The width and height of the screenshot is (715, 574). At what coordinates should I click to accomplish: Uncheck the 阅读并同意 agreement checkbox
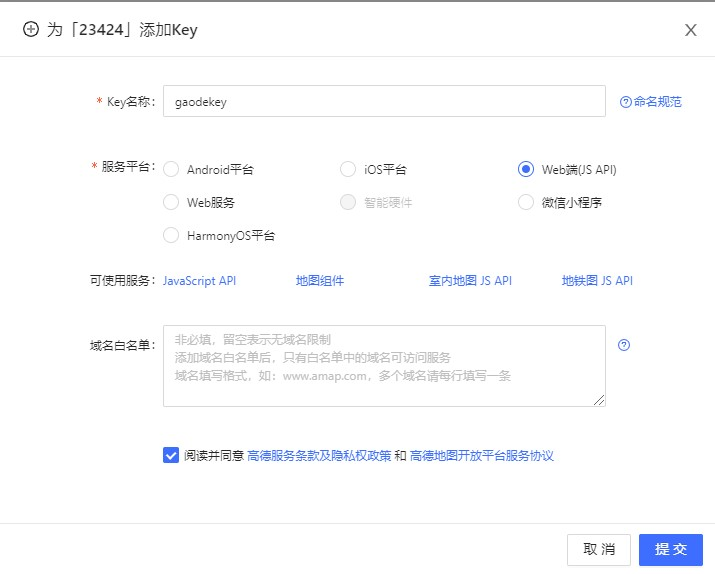(171, 455)
